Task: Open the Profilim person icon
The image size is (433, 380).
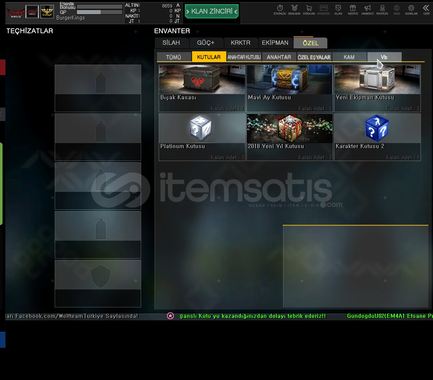Action: pyautogui.click(x=382, y=10)
